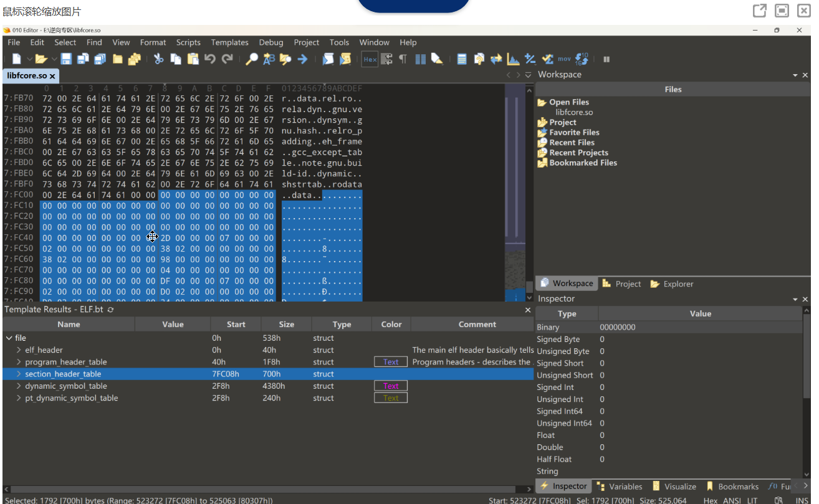Close the Template Results panel

point(527,310)
